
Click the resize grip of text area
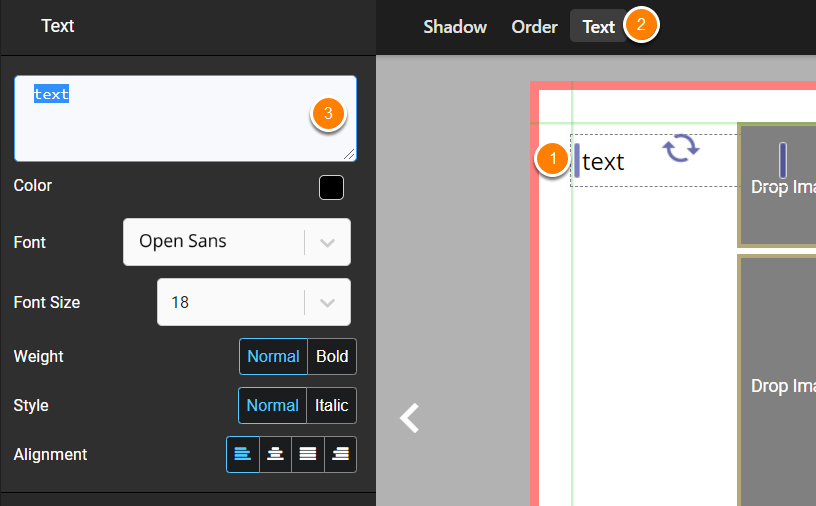click(349, 154)
